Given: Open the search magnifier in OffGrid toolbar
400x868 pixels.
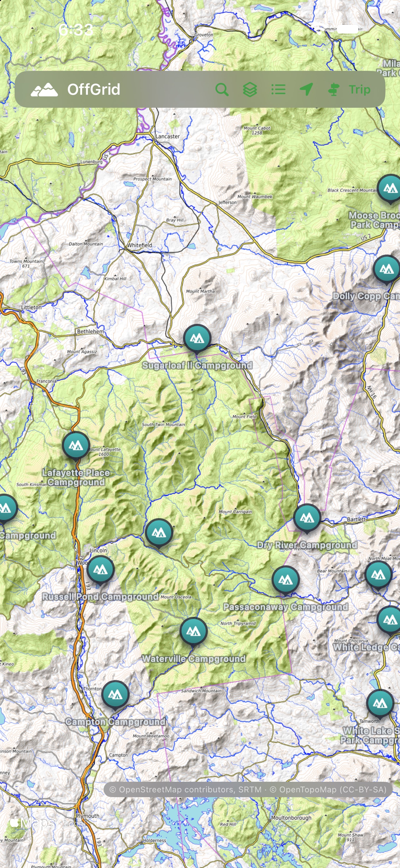Looking at the screenshot, I should tap(222, 90).
